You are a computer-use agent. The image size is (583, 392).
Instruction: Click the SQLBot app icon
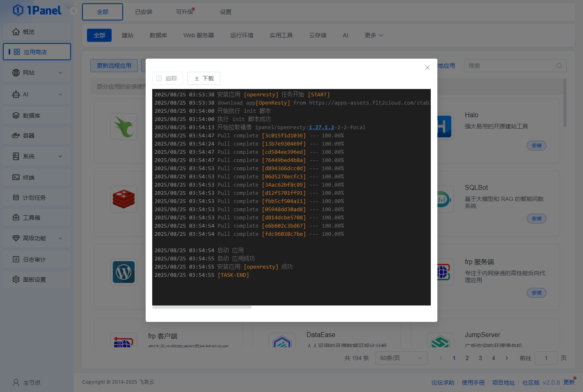(x=444, y=199)
